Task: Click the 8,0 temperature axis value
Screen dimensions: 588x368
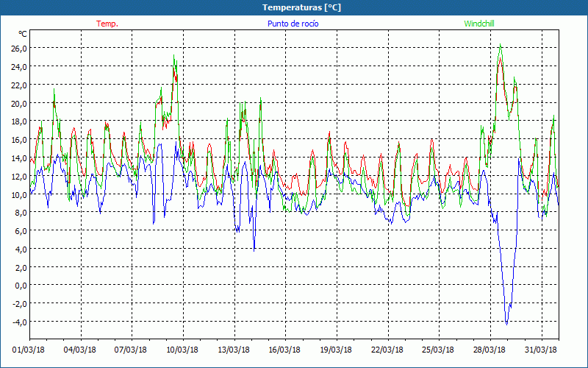Action: 21,213
